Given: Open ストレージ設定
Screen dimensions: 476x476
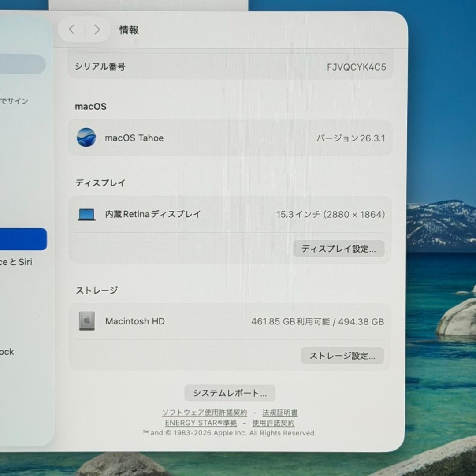Looking at the screenshot, I should tap(342, 356).
